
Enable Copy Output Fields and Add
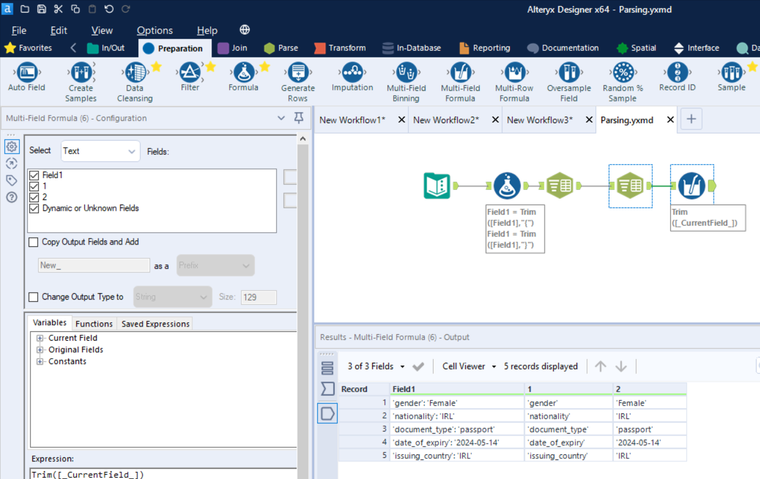(x=33, y=242)
